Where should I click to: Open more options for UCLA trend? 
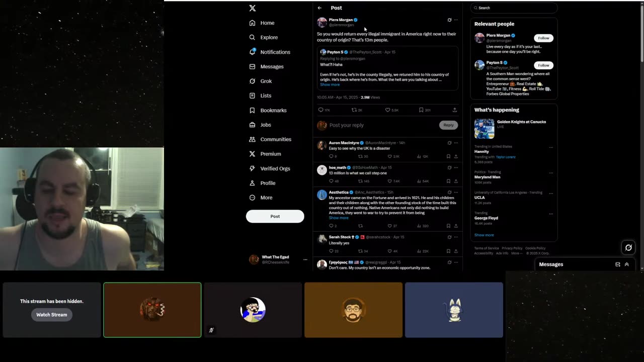pyautogui.click(x=551, y=193)
